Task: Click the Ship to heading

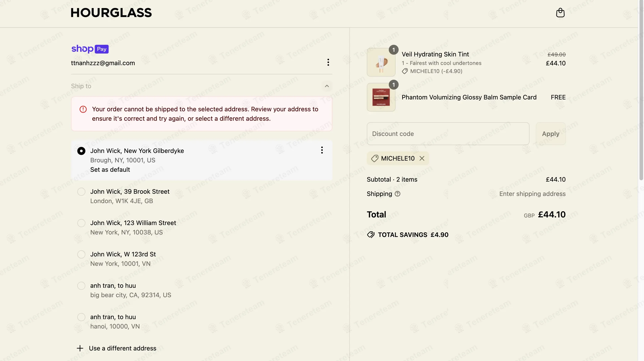Action: click(81, 86)
